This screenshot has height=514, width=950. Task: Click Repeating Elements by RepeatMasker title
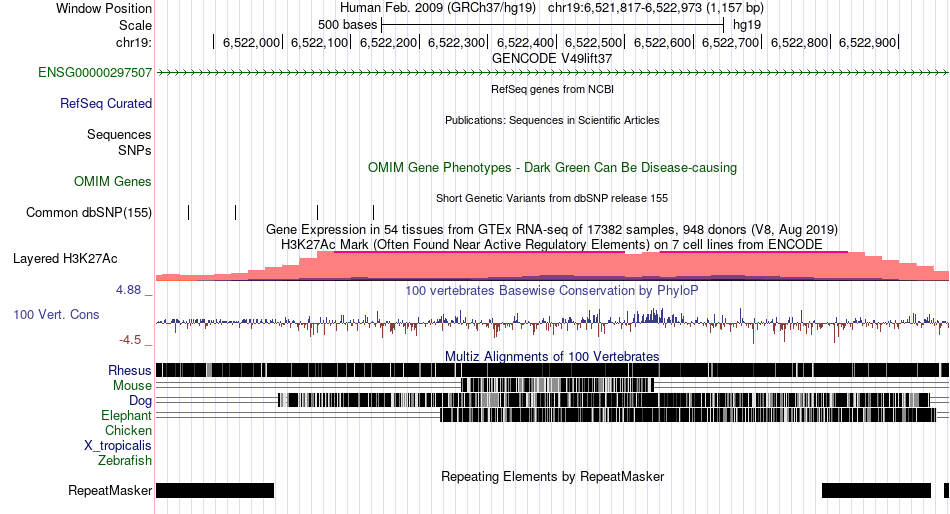coord(552,476)
